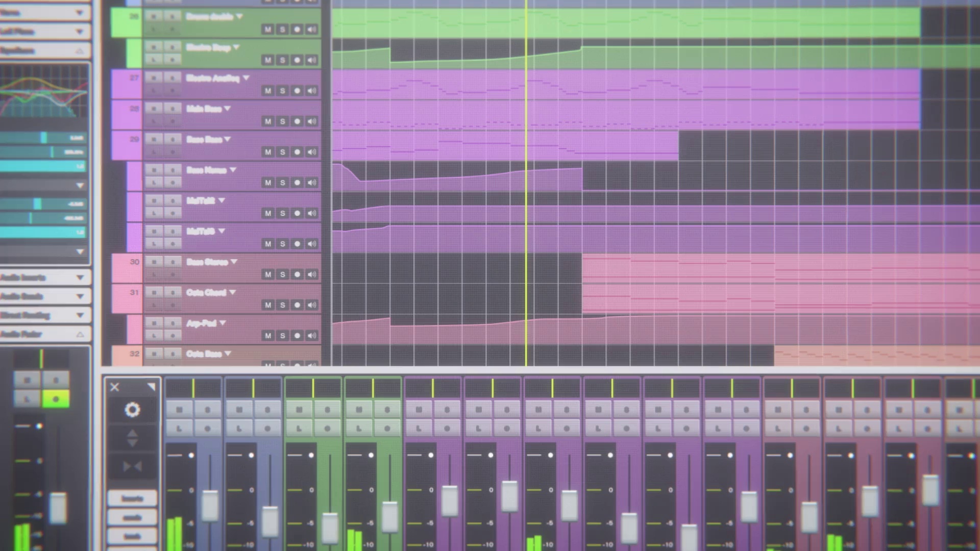The width and height of the screenshot is (980, 551).
Task: Click record enable dot on track 28
Action: (297, 121)
